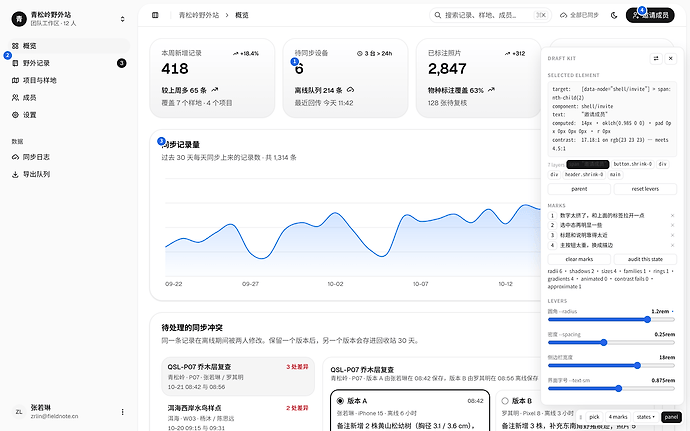The image size is (690, 431).
Task: Delete mark 1 with its x icon
Action: pos(672,216)
